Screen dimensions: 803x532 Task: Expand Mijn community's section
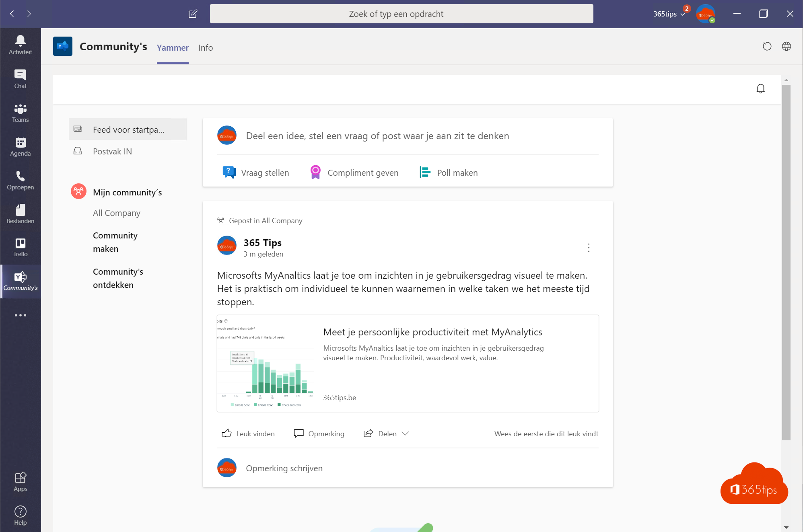click(x=126, y=191)
